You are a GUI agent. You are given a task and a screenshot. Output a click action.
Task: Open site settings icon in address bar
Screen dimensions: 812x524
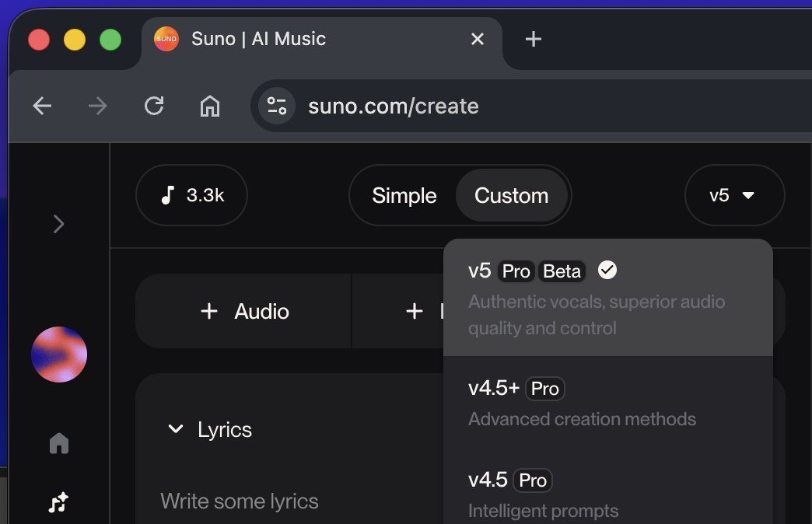pyautogui.click(x=276, y=106)
